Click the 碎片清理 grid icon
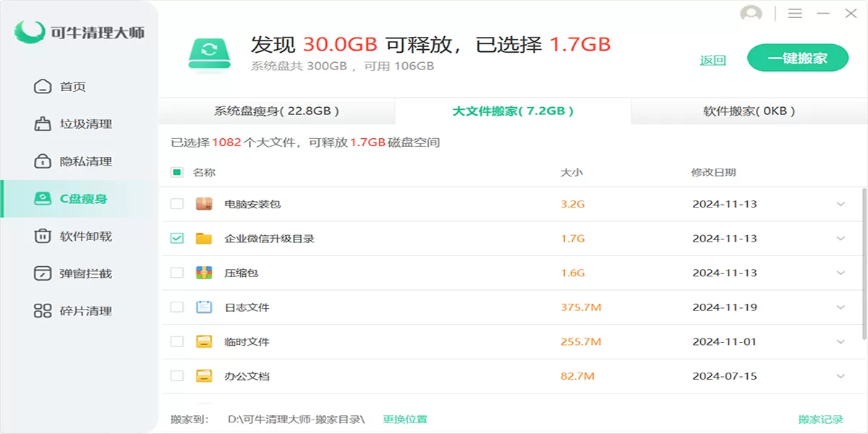 43,311
